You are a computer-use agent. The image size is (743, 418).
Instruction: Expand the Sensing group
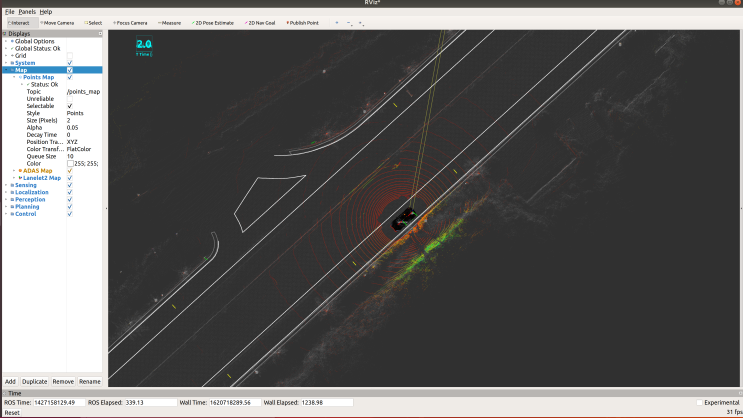point(6,185)
